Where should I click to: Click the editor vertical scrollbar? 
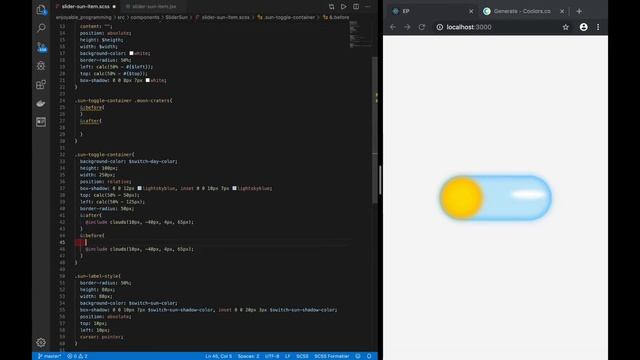point(375,131)
